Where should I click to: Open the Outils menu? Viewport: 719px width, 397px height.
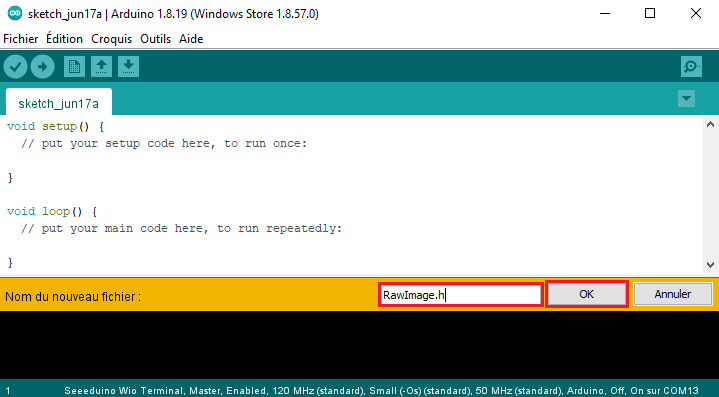click(x=155, y=39)
